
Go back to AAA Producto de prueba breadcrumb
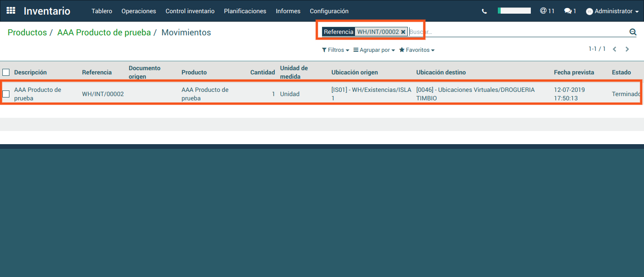[x=104, y=33]
